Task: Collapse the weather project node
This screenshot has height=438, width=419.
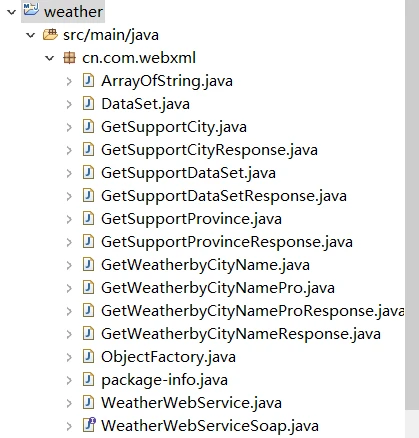Action: pyautogui.click(x=11, y=12)
